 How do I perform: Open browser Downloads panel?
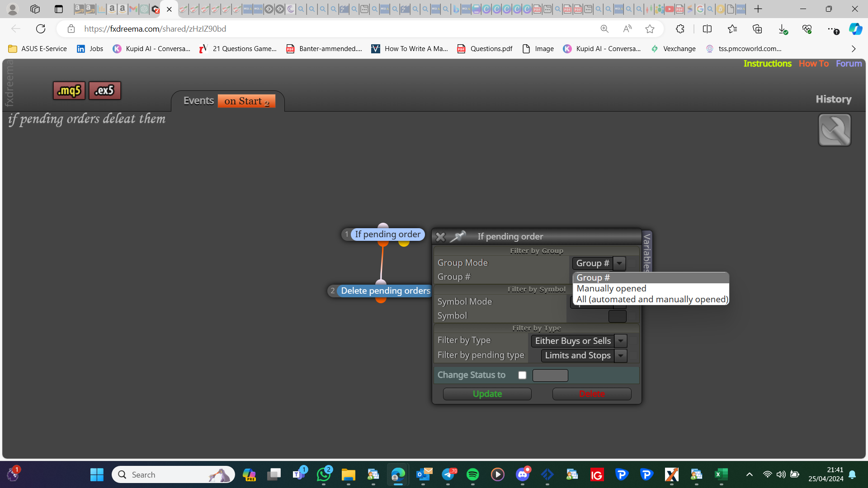(783, 29)
